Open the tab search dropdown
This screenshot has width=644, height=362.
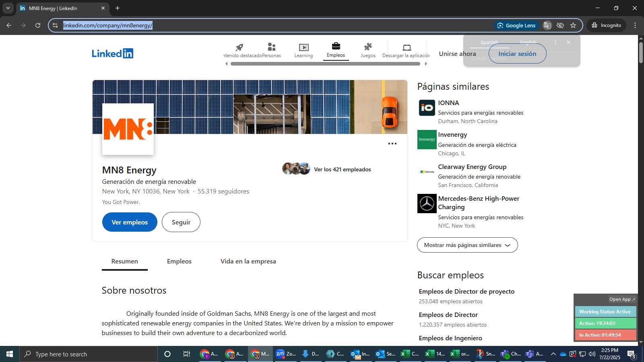8,8
